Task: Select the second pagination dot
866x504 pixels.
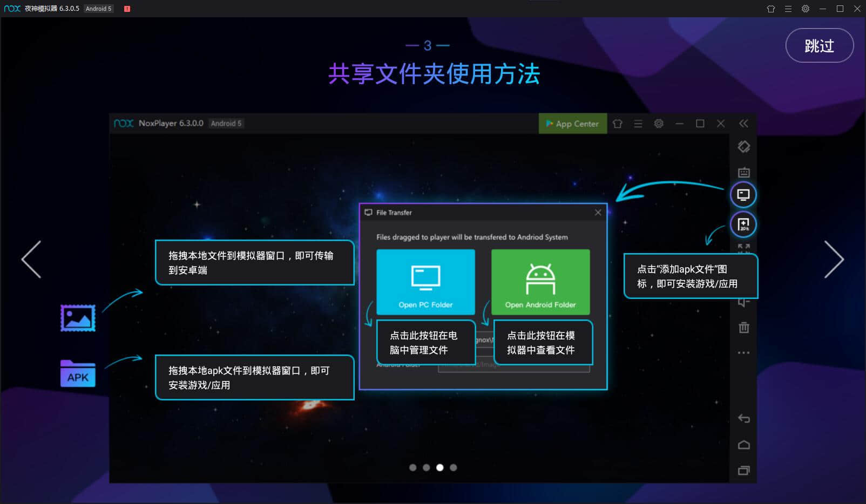Action: (x=427, y=467)
